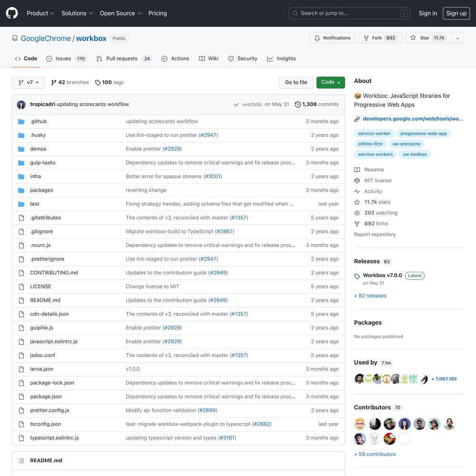The width and height of the screenshot is (476, 476).
Task: Select the Code tab
Action: pyautogui.click(x=26, y=59)
